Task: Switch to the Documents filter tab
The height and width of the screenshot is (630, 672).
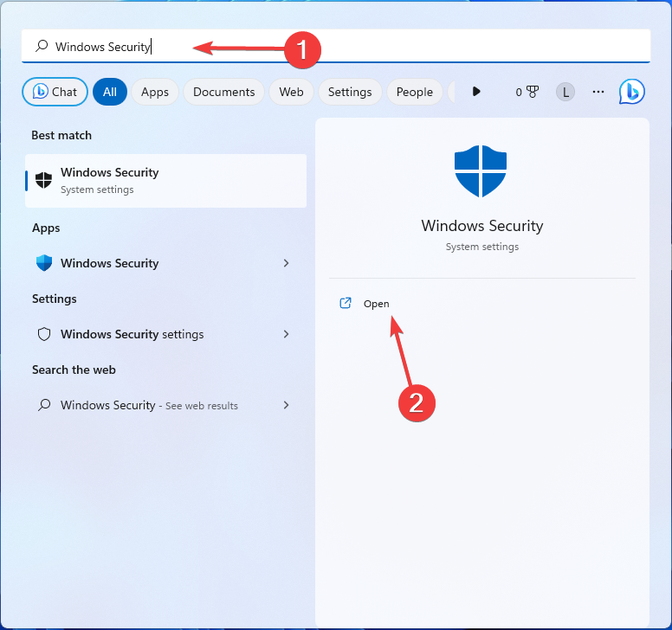Action: [x=223, y=92]
